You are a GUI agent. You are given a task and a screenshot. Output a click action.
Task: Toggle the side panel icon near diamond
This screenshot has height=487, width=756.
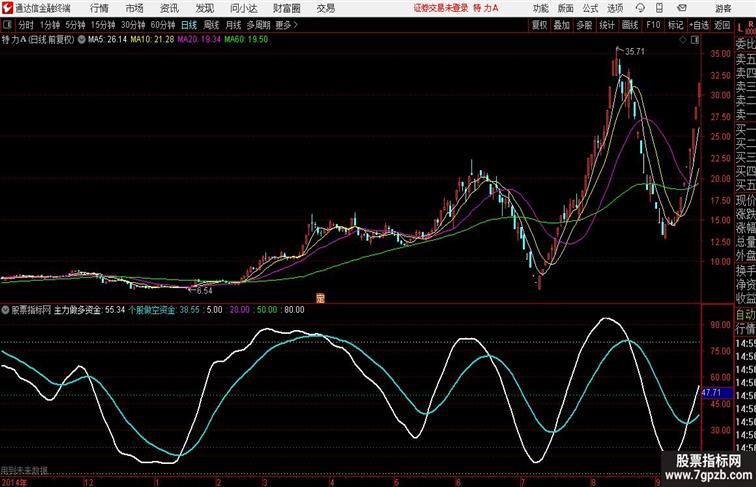point(695,40)
